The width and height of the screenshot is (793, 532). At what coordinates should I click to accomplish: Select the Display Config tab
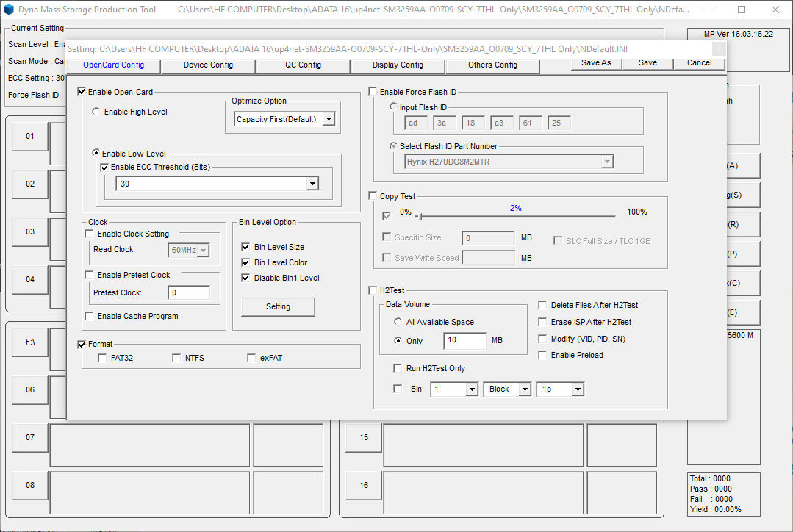coord(398,65)
